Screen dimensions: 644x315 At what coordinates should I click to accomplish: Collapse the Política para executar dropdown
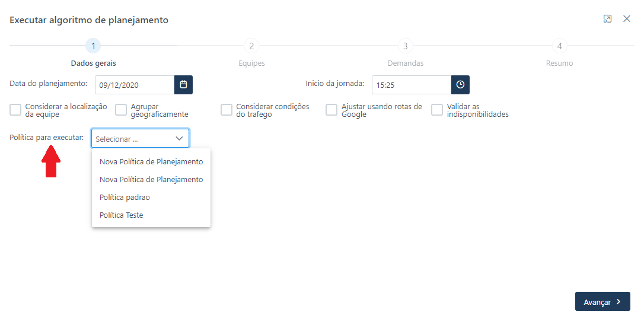coord(141,138)
